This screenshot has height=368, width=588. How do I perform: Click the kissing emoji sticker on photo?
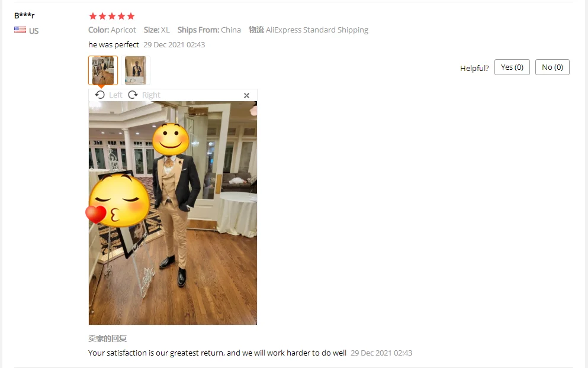pyautogui.click(x=117, y=201)
